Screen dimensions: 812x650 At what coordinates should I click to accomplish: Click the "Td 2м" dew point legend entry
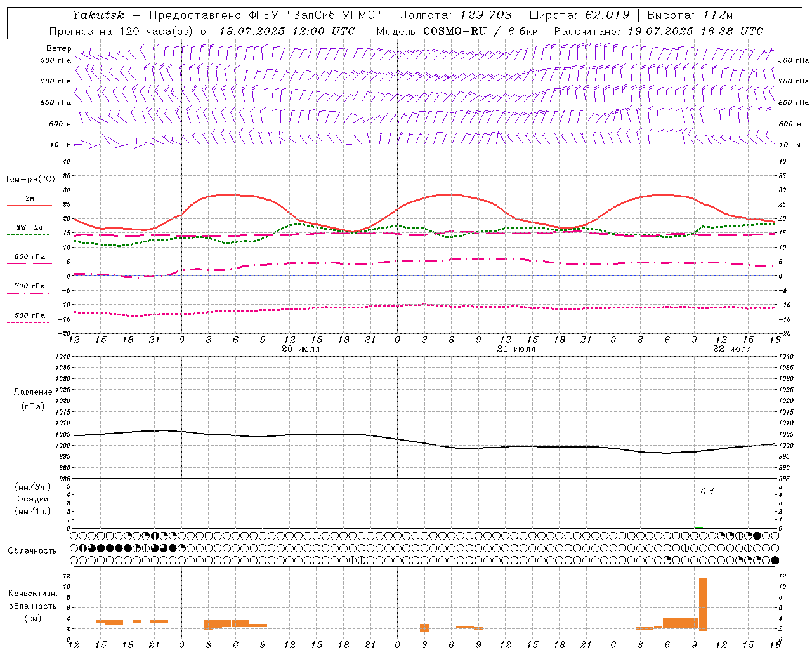click(30, 227)
